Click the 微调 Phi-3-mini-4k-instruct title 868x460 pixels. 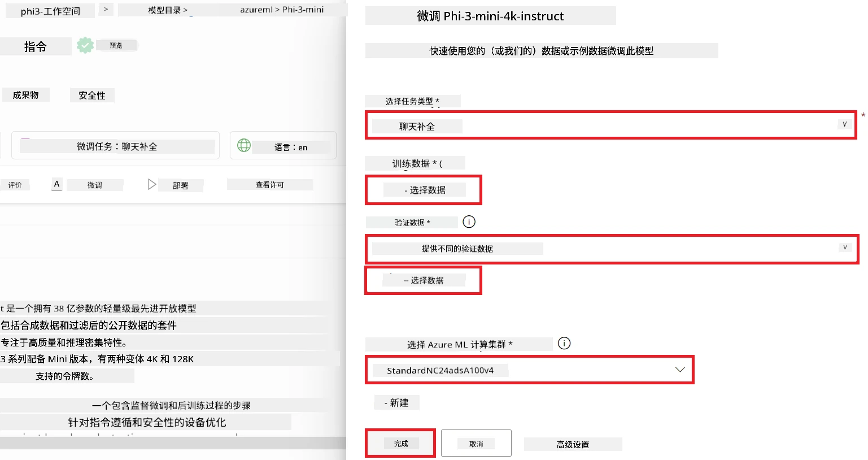pos(490,16)
